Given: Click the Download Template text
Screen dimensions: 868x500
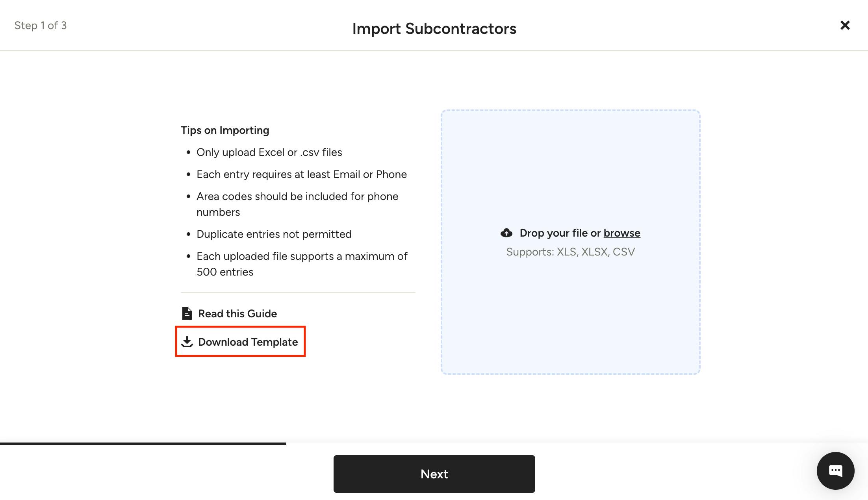Looking at the screenshot, I should tap(248, 342).
